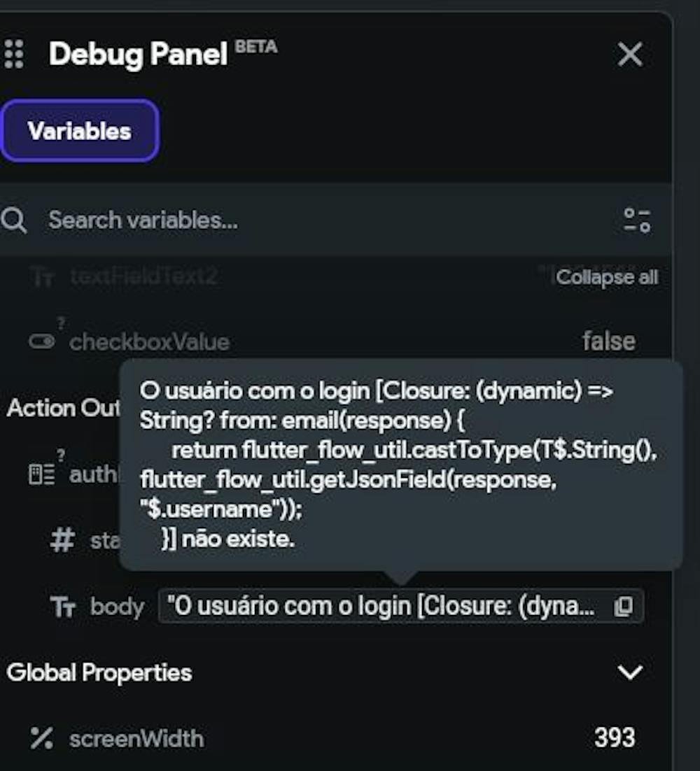Copy the body value to clipboard
Screen dimensions: 700x771
click(x=623, y=607)
